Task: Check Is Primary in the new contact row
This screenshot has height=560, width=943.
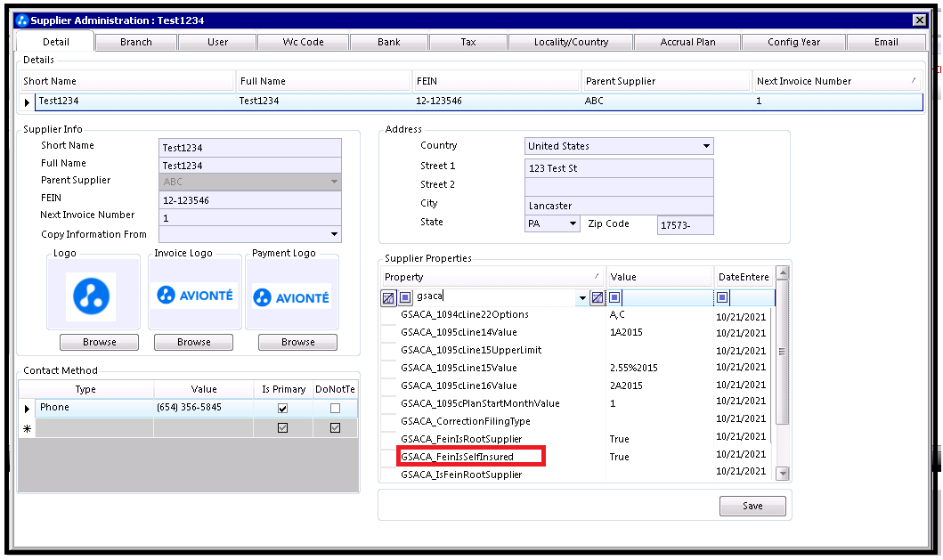Action: [x=282, y=427]
